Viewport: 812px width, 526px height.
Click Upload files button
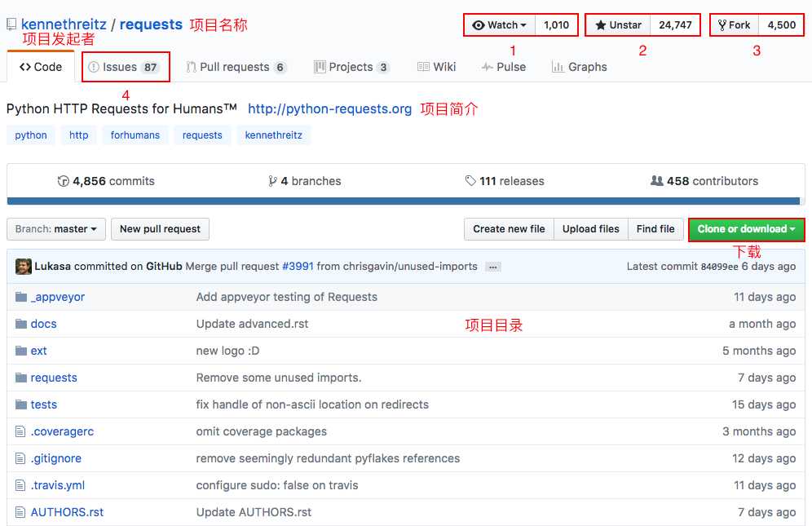pyautogui.click(x=591, y=229)
